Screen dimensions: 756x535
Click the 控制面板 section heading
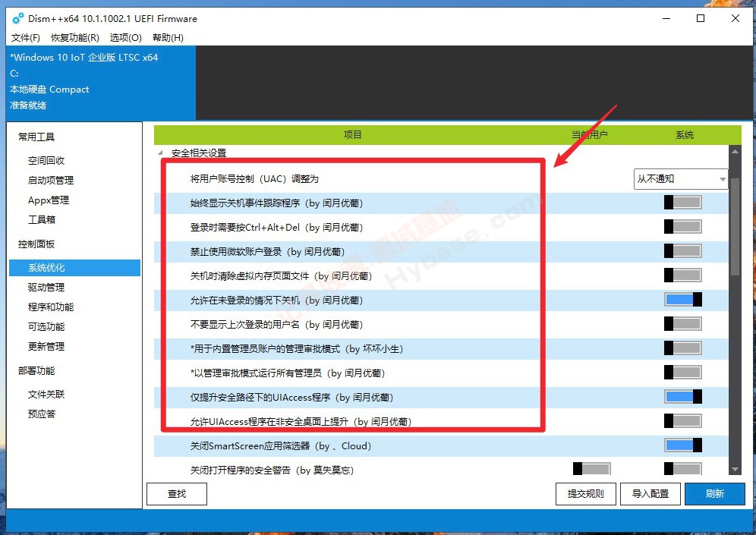coord(36,244)
